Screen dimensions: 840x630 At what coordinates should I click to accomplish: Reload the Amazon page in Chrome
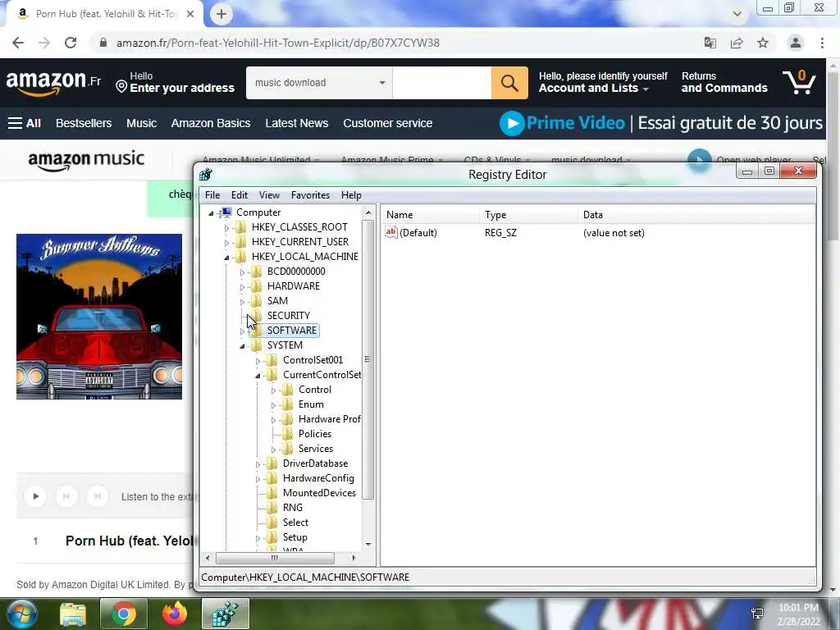(71, 43)
